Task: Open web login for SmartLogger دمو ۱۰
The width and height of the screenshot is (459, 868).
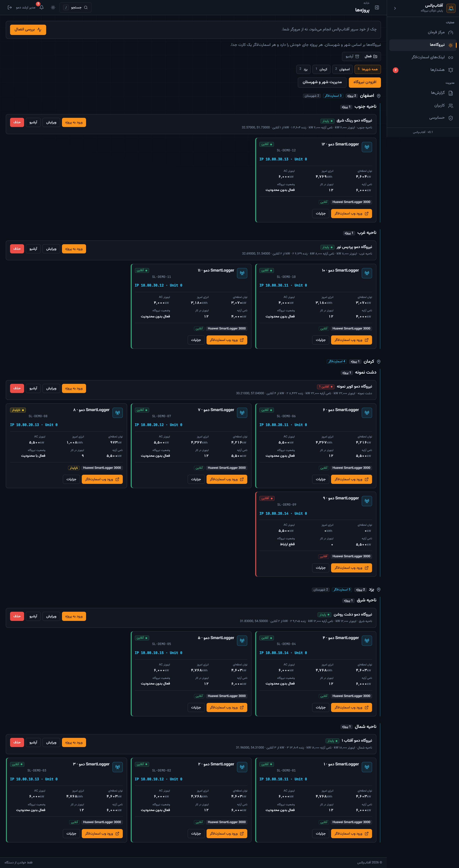Action: [x=351, y=340]
